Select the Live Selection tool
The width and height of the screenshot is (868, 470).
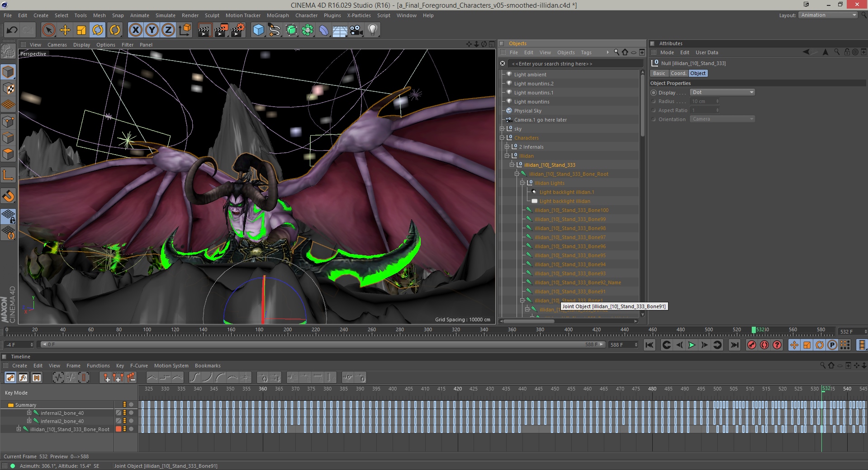(48, 30)
